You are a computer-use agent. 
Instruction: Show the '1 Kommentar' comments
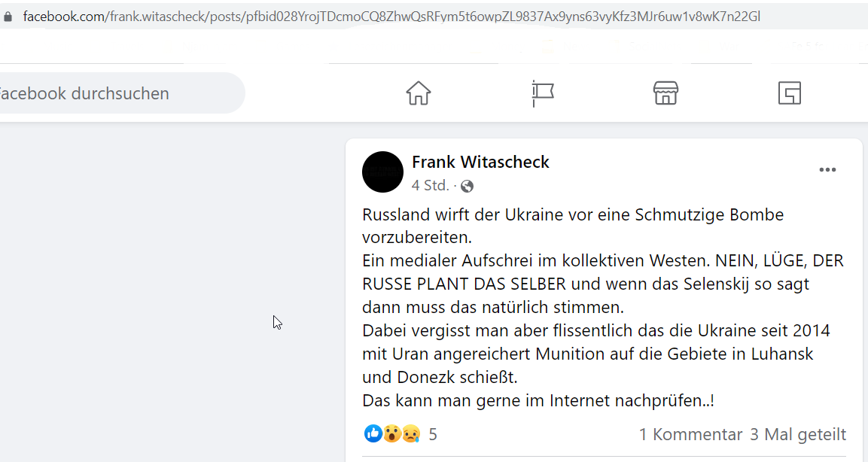click(x=690, y=434)
